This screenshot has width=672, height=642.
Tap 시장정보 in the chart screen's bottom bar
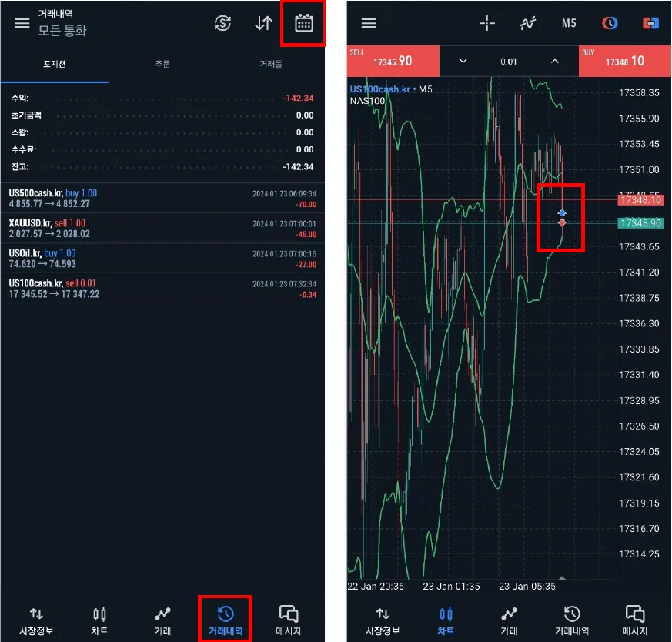383,621
